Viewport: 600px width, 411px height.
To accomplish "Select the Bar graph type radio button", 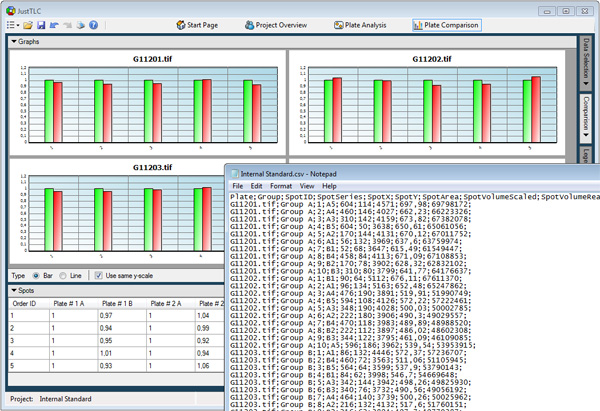I will coord(36,276).
